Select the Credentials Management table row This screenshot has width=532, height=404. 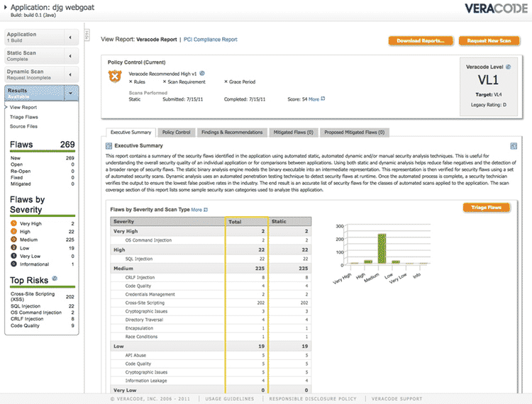tap(211, 295)
